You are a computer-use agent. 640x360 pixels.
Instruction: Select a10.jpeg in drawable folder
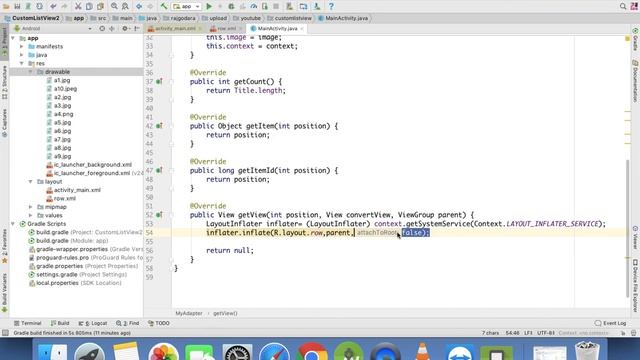click(65, 89)
